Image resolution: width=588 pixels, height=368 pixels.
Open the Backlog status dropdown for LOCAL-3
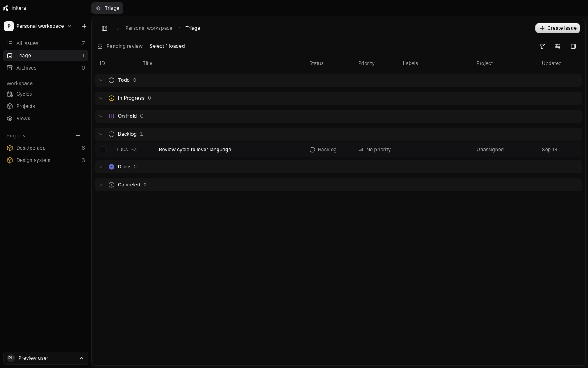click(x=323, y=150)
